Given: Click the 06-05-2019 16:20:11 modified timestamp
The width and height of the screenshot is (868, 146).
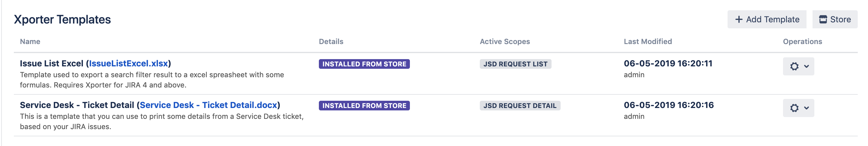Looking at the screenshot, I should [668, 63].
